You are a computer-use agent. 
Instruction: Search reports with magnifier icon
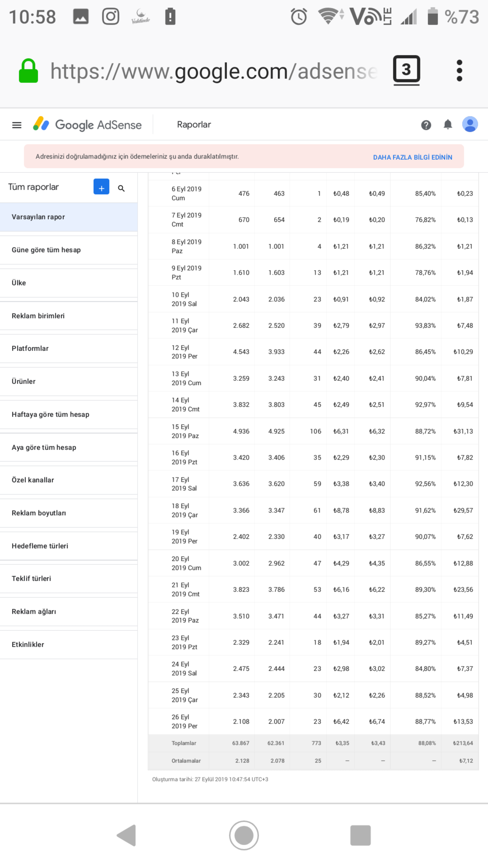coord(121,188)
